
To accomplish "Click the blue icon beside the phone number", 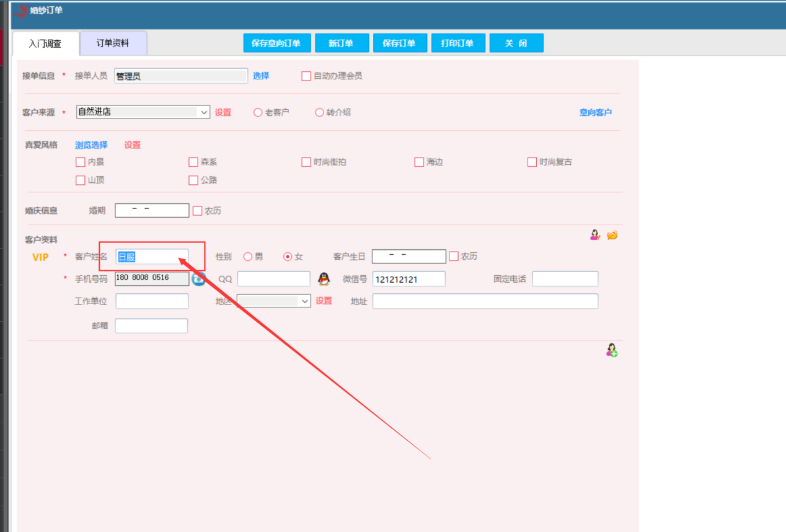I will [x=198, y=279].
